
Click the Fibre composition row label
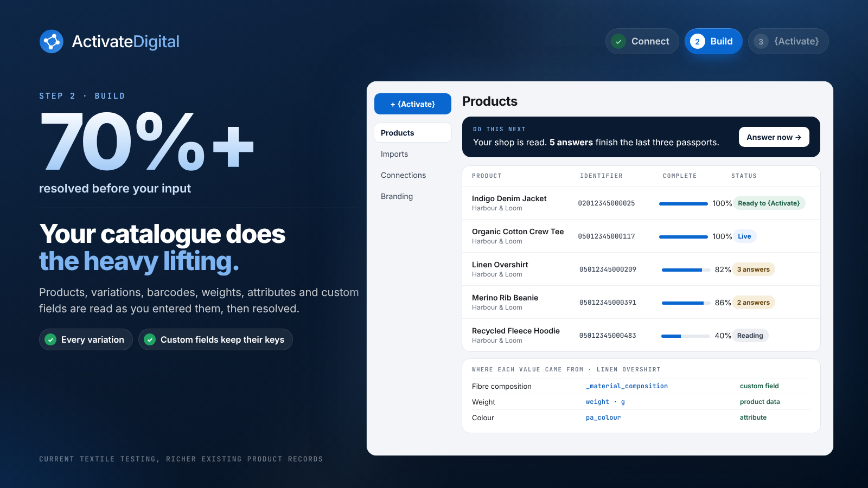[501, 387]
